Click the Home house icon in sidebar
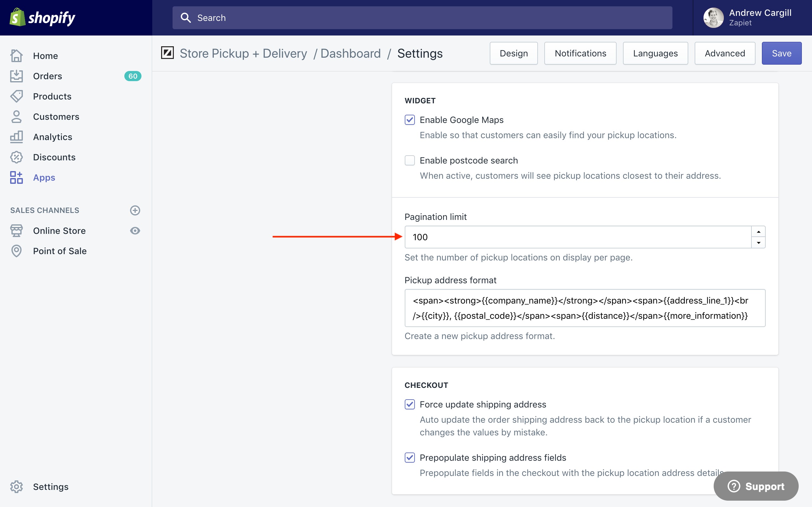Image resolution: width=812 pixels, height=507 pixels. click(16, 56)
